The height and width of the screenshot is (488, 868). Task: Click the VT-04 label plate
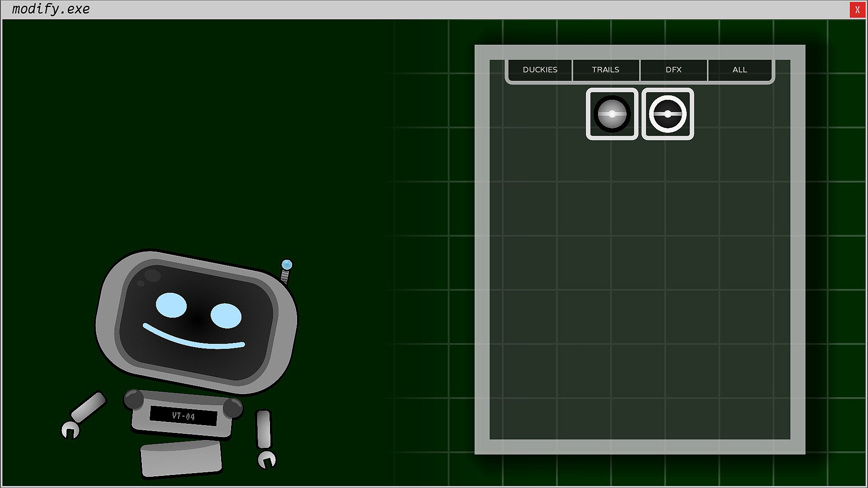183,416
